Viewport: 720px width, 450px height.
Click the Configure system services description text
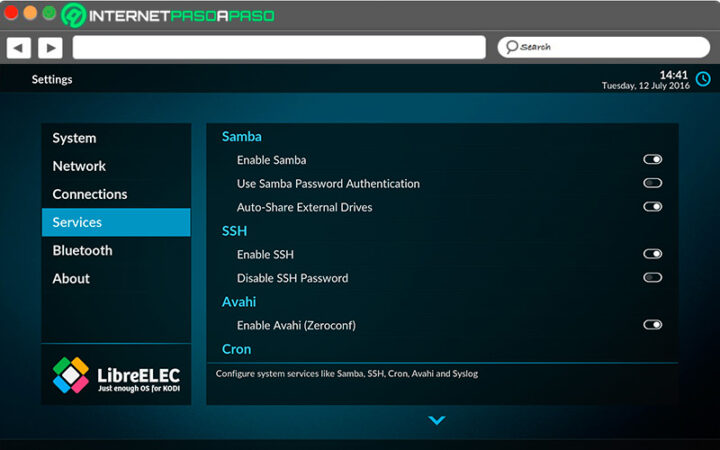click(347, 373)
